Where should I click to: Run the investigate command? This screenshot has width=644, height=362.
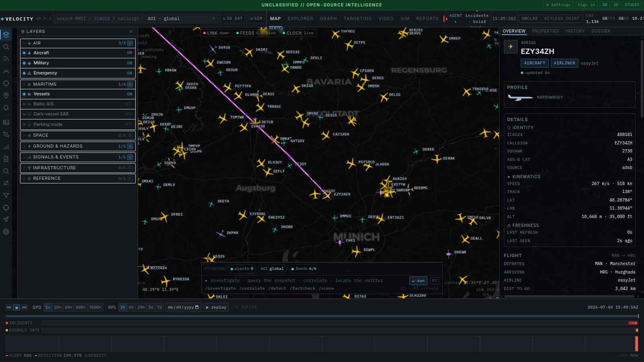click(x=418, y=281)
